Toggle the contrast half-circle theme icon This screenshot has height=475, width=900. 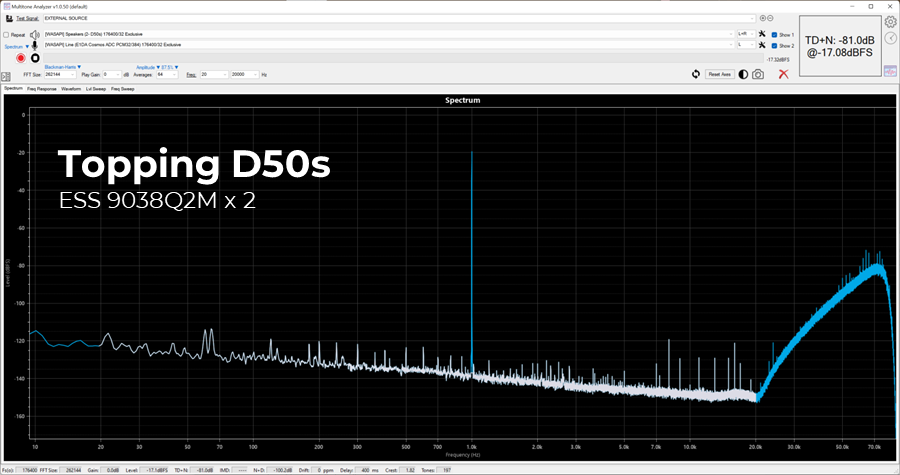[x=743, y=75]
